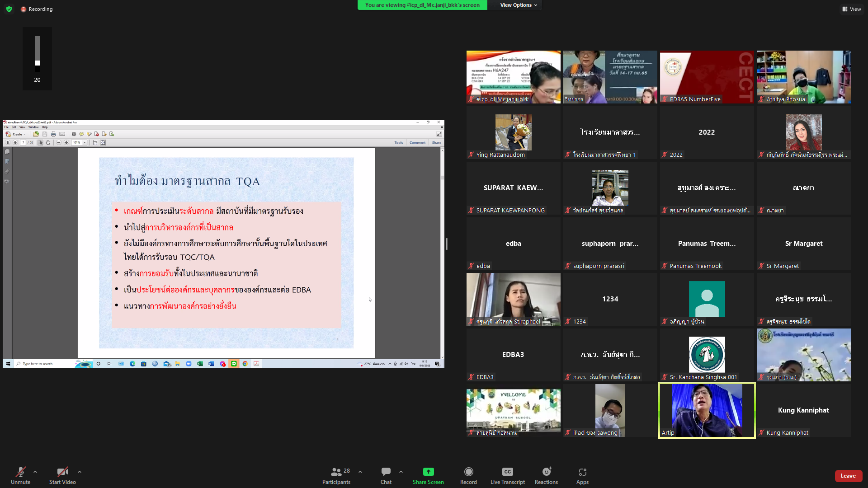Image resolution: width=868 pixels, height=488 pixels.
Task: Zoom out with the minus icon in Acrobat
Action: click(x=59, y=142)
